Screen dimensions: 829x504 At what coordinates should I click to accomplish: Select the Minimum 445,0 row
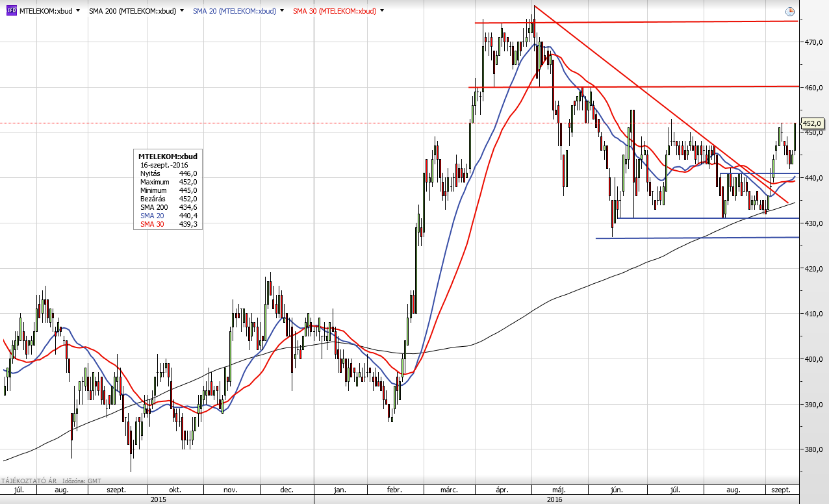tap(168, 190)
